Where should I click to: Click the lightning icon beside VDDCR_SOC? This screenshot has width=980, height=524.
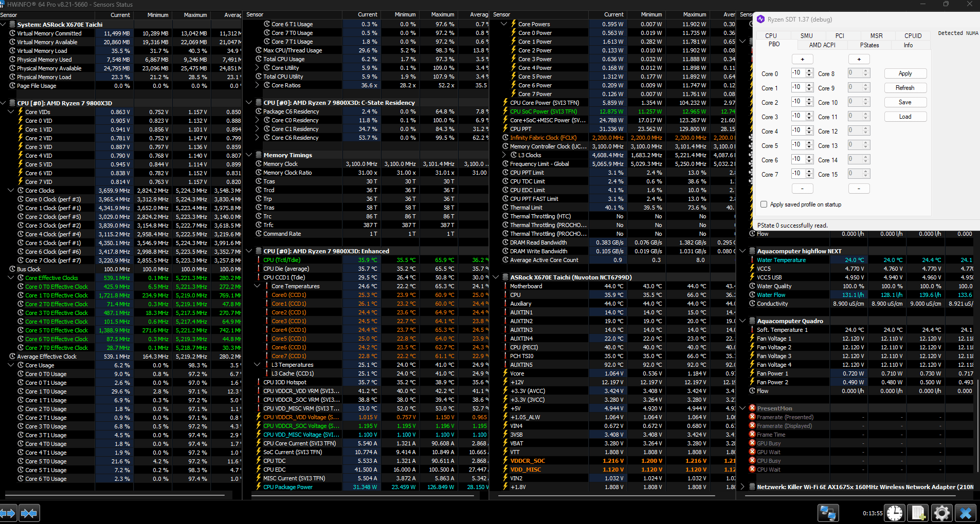pyautogui.click(x=505, y=461)
